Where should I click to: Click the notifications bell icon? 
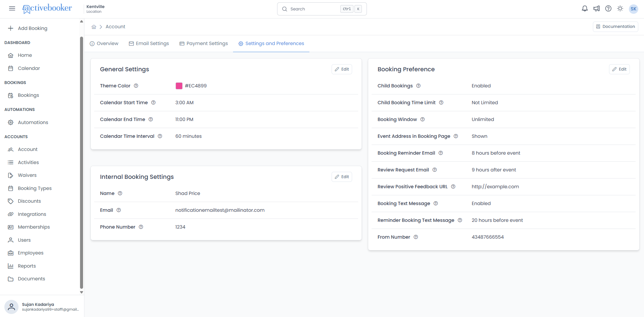(x=585, y=9)
